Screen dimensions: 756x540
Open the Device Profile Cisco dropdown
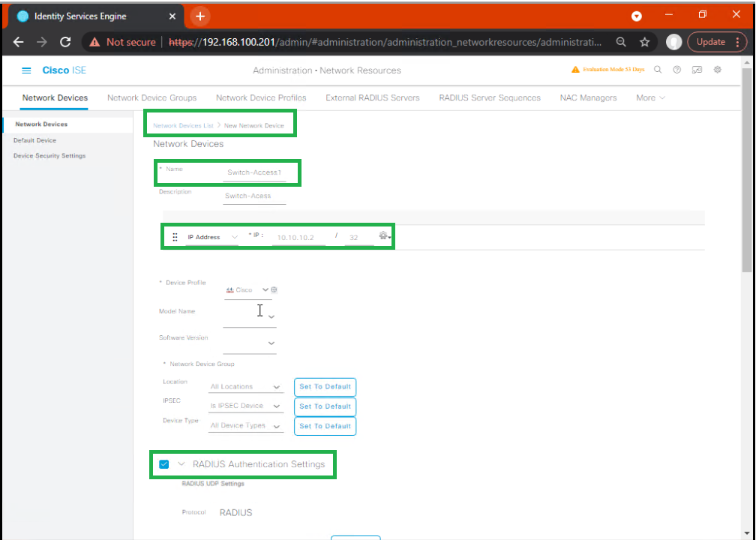point(247,289)
